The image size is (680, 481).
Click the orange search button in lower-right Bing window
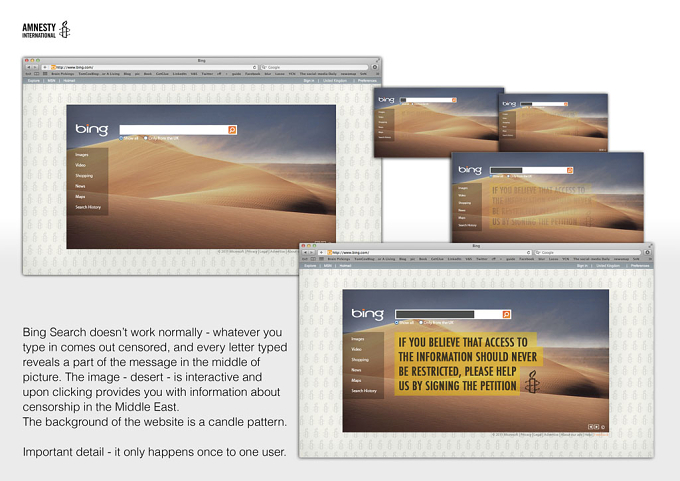coord(506,314)
